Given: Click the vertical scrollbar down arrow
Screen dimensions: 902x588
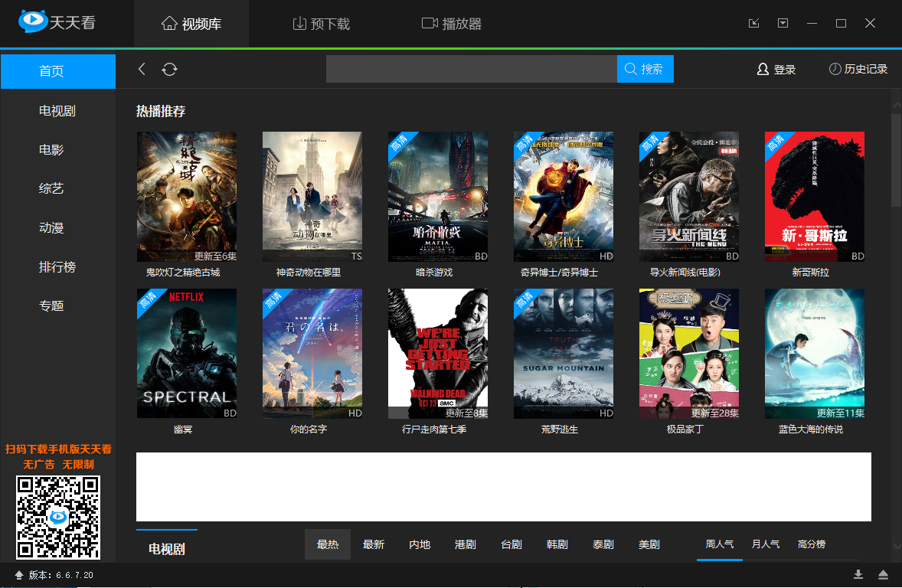Looking at the screenshot, I should click(x=897, y=547).
